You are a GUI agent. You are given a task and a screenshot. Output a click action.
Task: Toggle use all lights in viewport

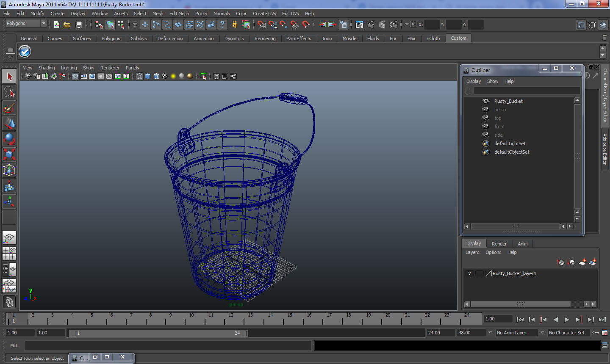pos(173,76)
